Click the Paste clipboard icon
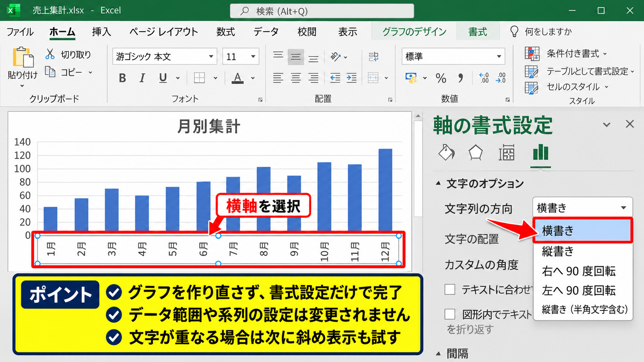The width and height of the screenshot is (644, 362). pyautogui.click(x=23, y=57)
